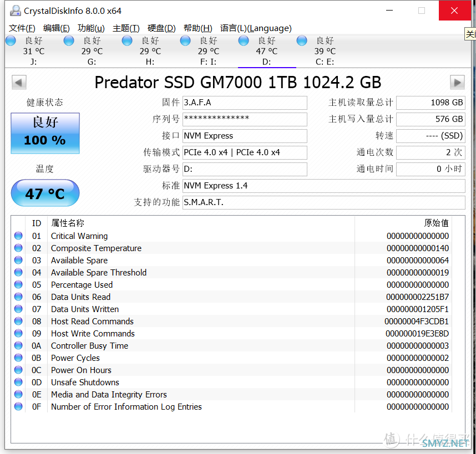476x454 pixels.
Task: Click status dot for Unsafe Shutdowns row
Action: pyautogui.click(x=18, y=382)
